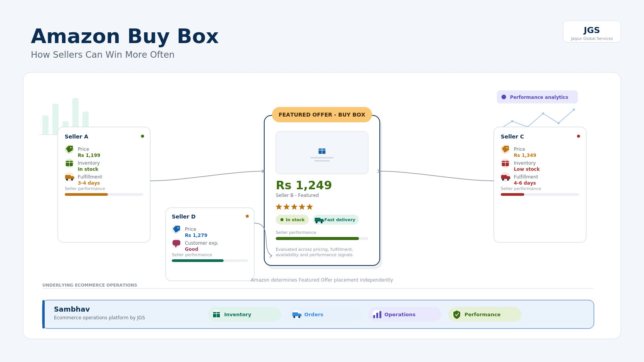
Task: Click the JGS Jaipur Global Services logo
Action: coord(592,32)
